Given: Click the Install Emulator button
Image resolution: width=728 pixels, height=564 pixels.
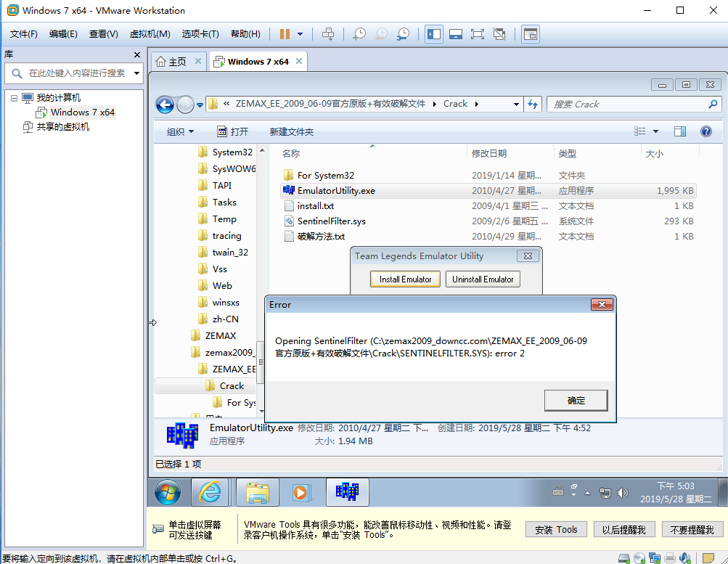Looking at the screenshot, I should (405, 279).
